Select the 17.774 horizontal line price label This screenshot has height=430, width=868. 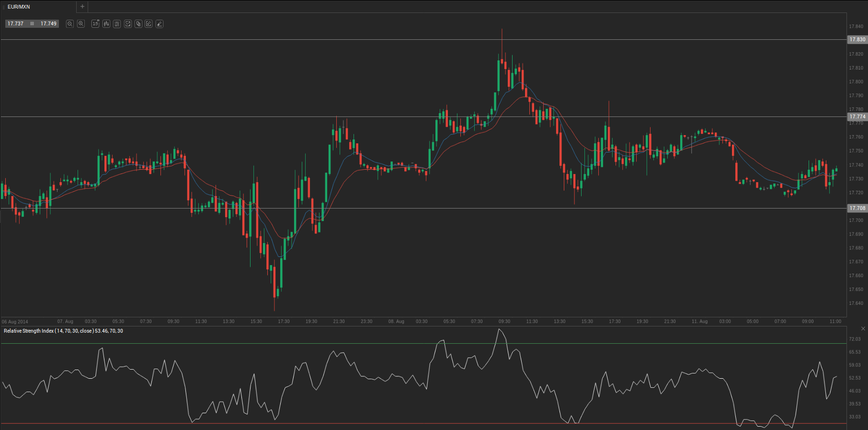[x=857, y=116]
